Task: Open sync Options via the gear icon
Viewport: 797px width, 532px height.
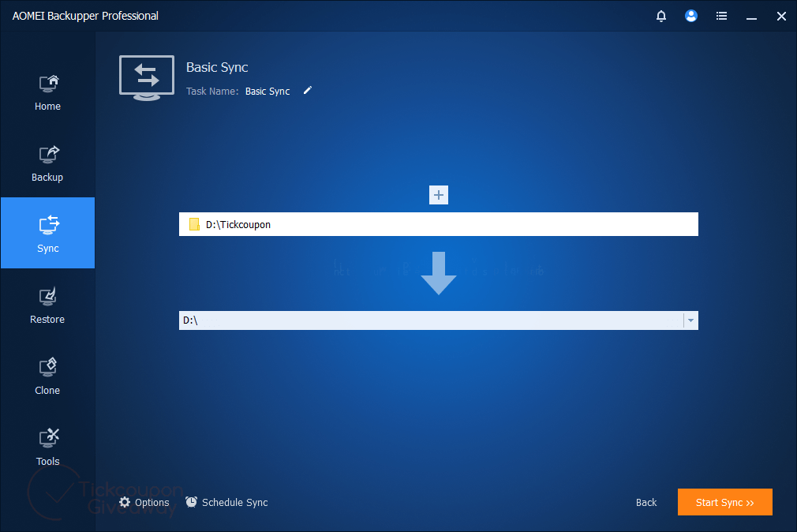Action: coord(125,502)
